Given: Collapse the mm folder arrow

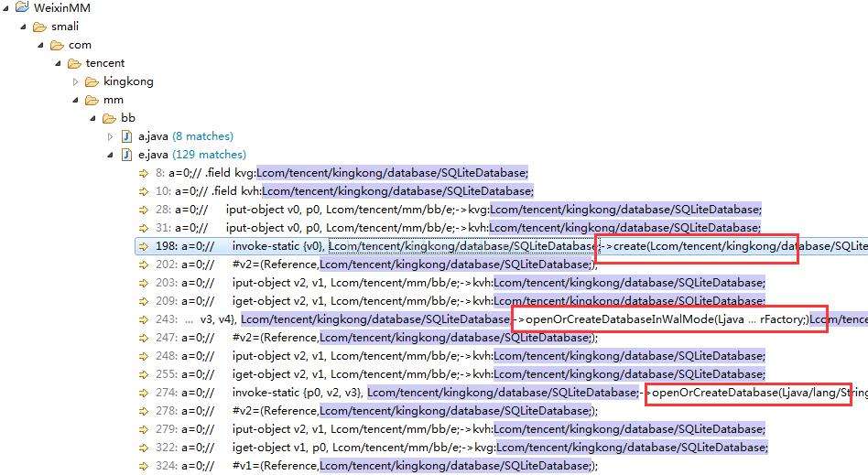Looking at the screenshot, I should click(x=76, y=100).
